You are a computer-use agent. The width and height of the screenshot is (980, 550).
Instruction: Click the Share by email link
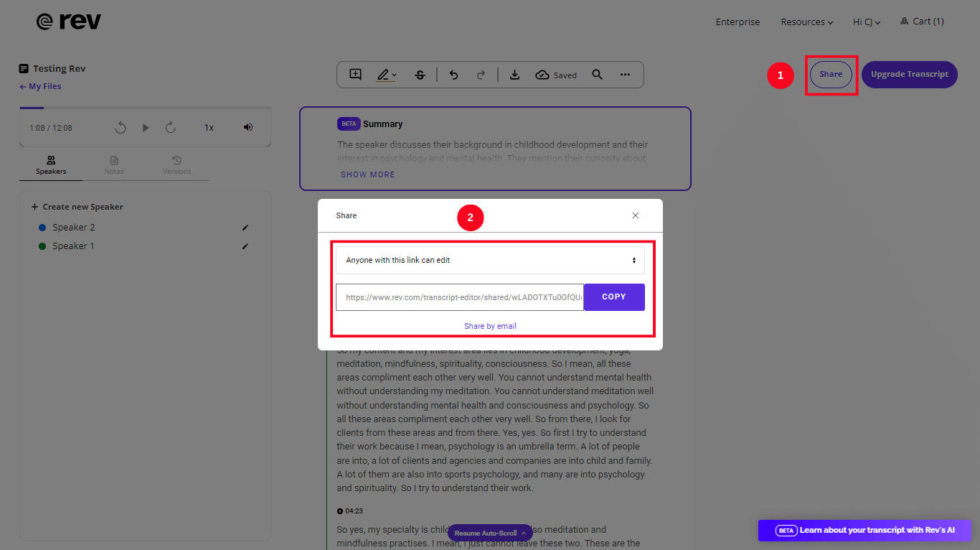(x=490, y=326)
